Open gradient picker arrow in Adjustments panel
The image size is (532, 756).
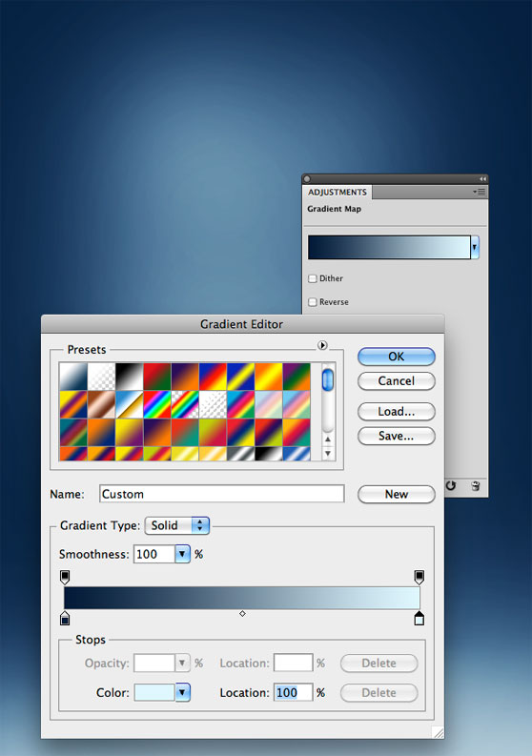(475, 247)
